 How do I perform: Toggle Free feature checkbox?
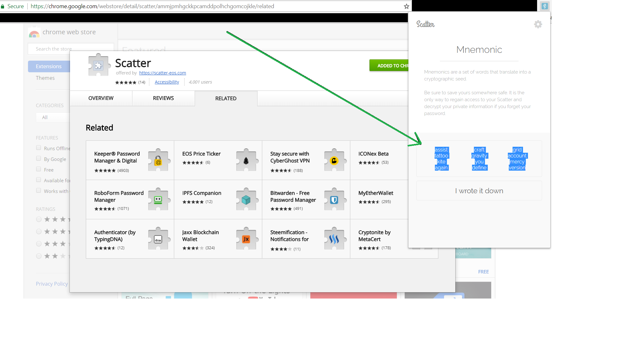click(x=38, y=169)
